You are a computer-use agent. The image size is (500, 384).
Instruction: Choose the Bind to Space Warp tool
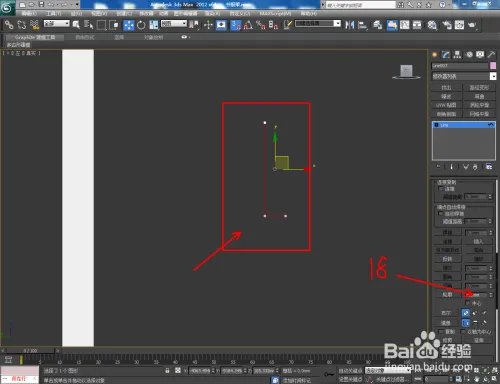click(x=34, y=25)
